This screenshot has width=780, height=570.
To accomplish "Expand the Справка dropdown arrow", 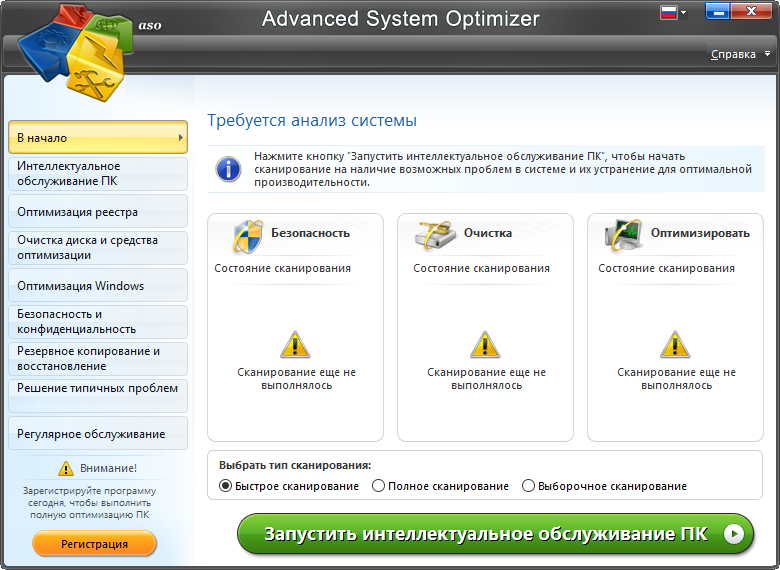I will point(767,54).
